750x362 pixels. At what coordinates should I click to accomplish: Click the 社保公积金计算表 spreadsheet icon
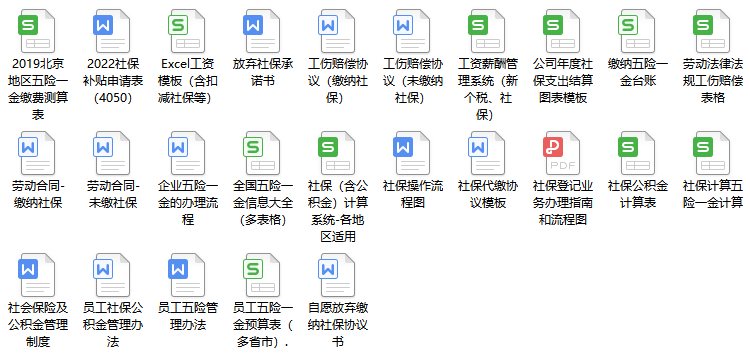pos(638,153)
